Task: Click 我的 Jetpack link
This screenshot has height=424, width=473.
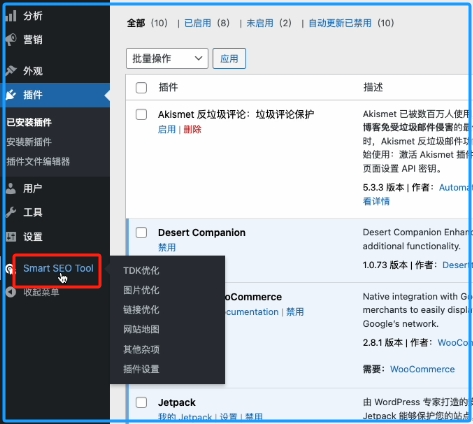Action: [185, 417]
